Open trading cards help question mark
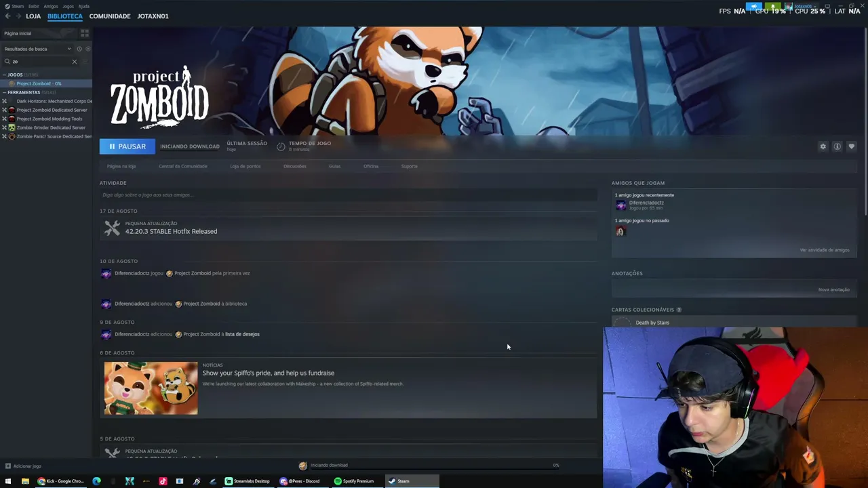868x488 pixels. (x=679, y=310)
